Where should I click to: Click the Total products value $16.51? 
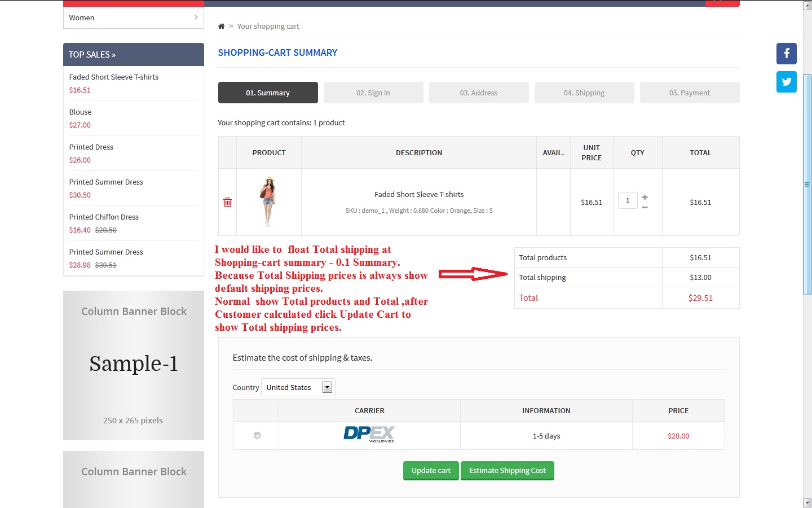(x=700, y=257)
